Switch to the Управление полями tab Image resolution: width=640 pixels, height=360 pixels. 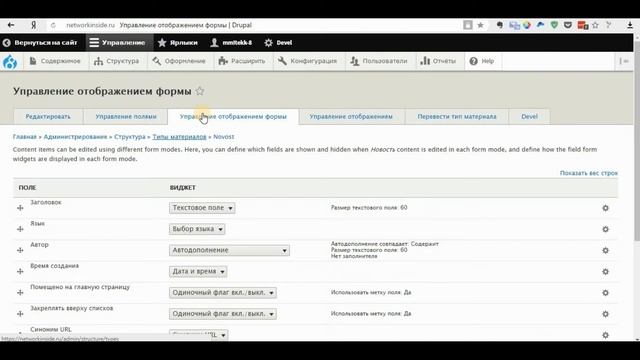tap(126, 117)
